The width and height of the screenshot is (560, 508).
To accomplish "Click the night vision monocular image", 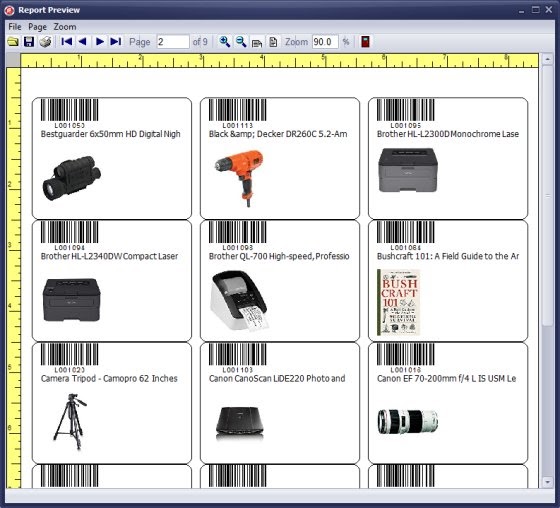I will point(71,178).
